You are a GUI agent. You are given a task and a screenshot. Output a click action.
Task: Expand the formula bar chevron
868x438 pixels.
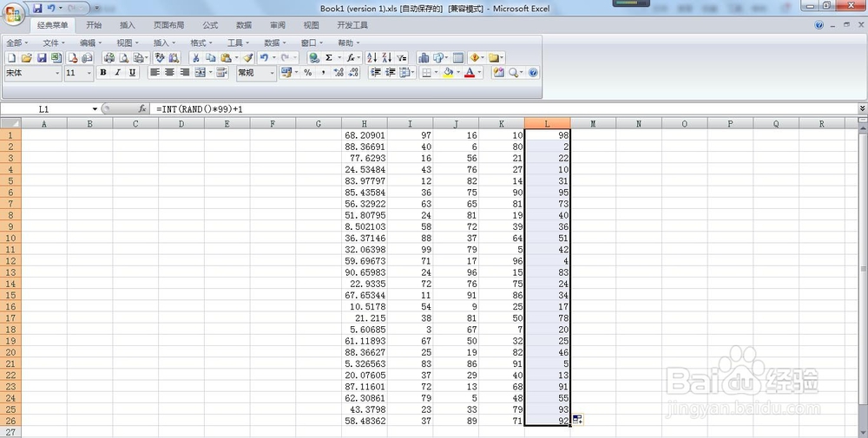(x=863, y=108)
